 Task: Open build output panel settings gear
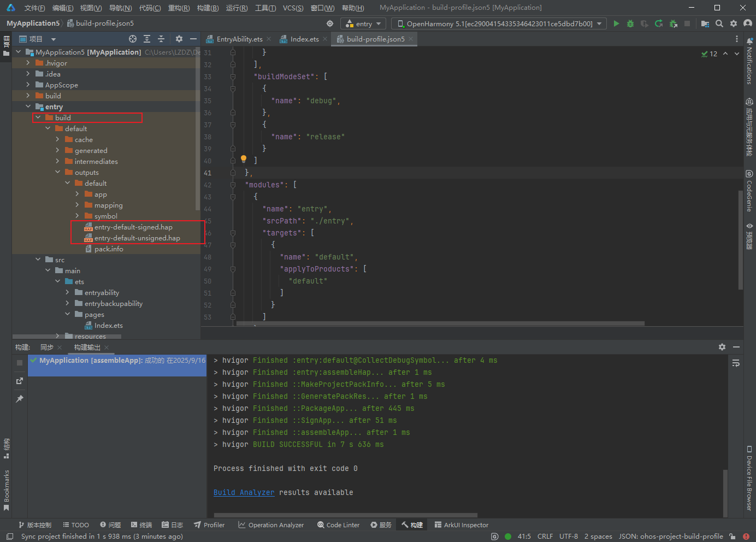(x=722, y=347)
